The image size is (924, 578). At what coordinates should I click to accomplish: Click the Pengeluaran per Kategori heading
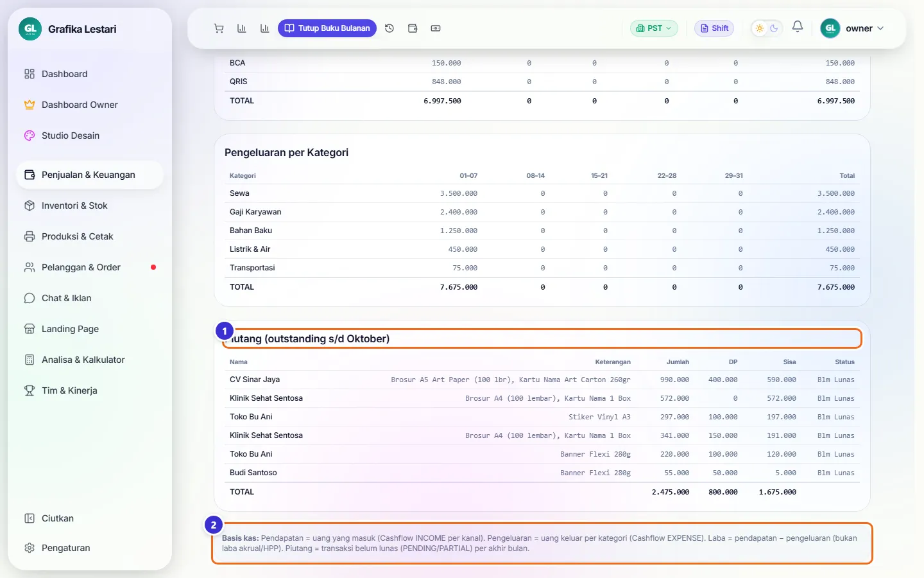pyautogui.click(x=286, y=152)
